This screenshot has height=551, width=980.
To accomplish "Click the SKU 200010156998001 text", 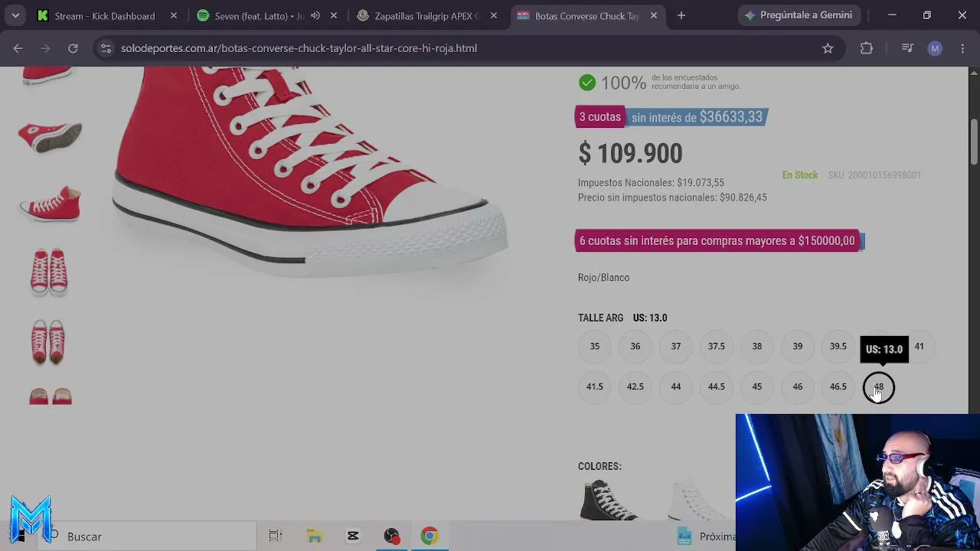I will [874, 175].
